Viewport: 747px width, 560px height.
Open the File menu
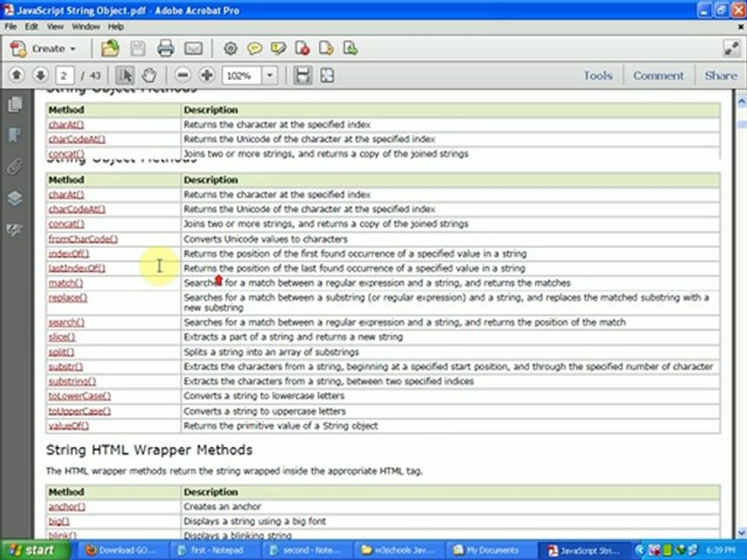pyautogui.click(x=10, y=26)
